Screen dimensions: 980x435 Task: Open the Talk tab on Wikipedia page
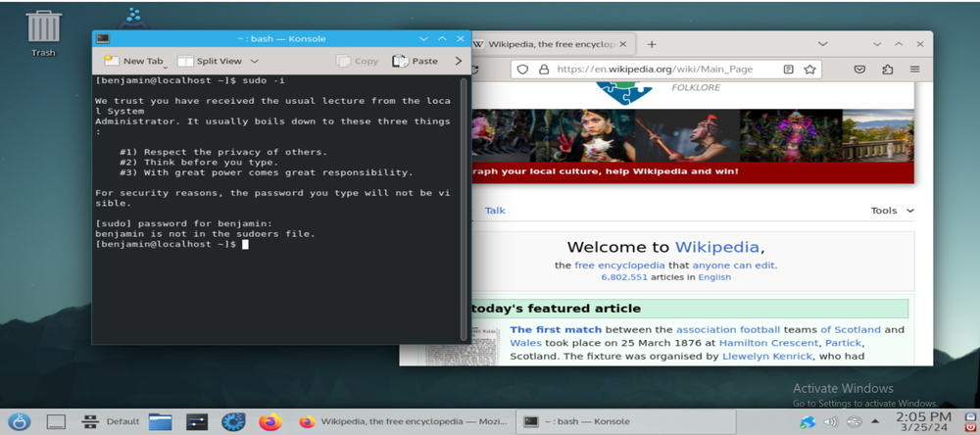pos(495,211)
